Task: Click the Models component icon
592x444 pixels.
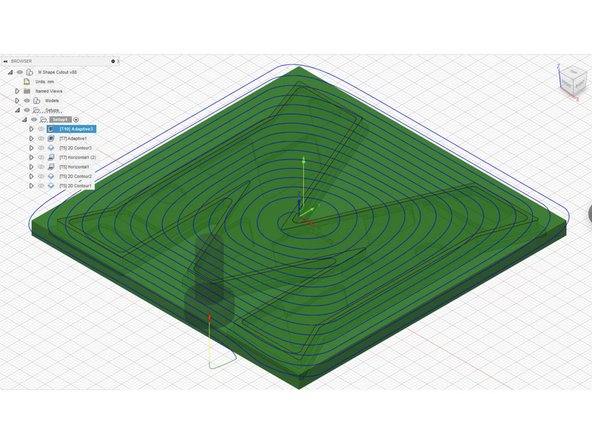Action: click(x=37, y=101)
